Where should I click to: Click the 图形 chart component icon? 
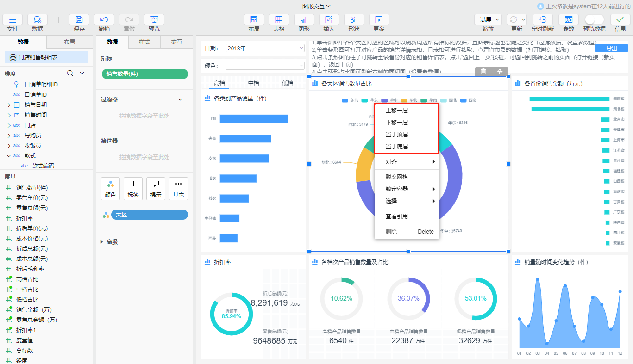coord(304,19)
